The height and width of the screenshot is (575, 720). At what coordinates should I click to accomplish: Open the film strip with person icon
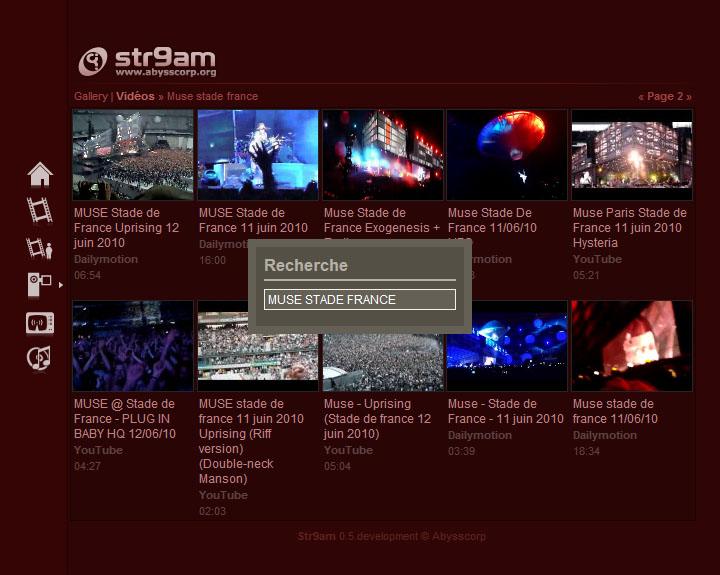tap(39, 248)
